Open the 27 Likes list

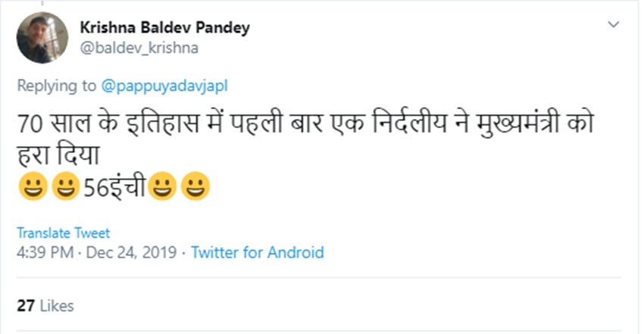tap(45, 306)
